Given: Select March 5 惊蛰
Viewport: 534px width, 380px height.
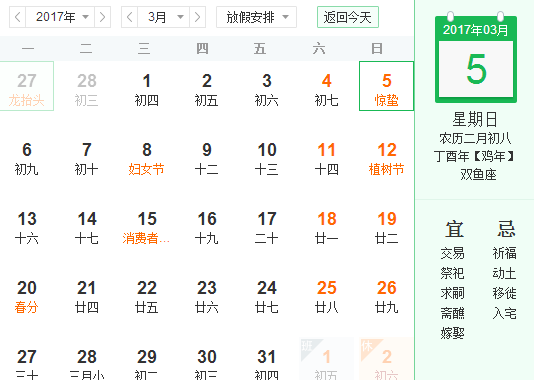Looking at the screenshot, I should [387, 86].
